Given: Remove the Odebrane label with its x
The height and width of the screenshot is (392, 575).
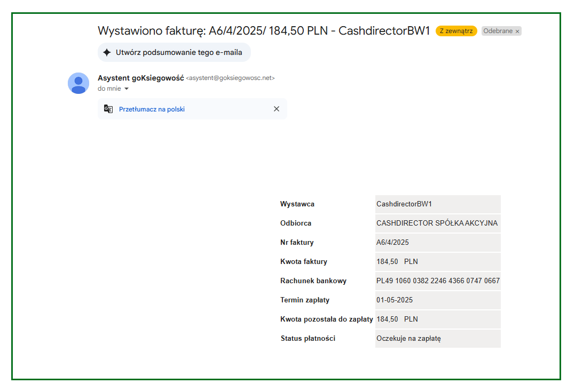Looking at the screenshot, I should tap(517, 31).
